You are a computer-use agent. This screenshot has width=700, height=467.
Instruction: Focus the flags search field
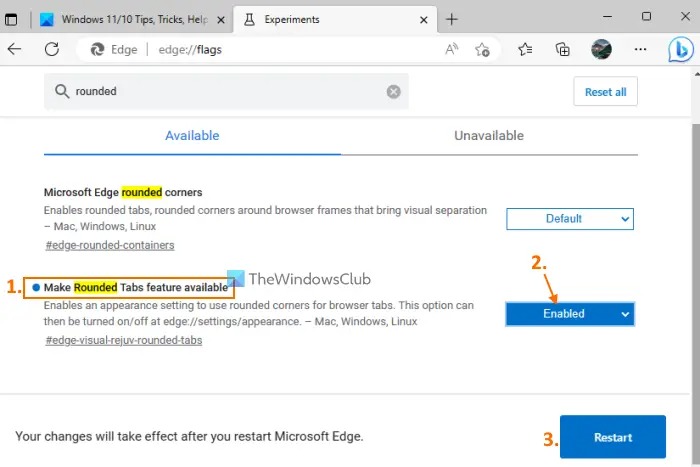click(x=226, y=92)
